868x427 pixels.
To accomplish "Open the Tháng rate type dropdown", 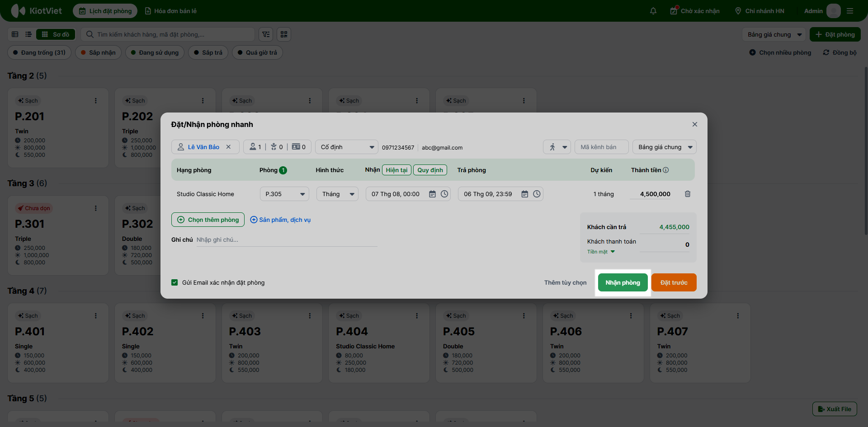I will pos(337,194).
